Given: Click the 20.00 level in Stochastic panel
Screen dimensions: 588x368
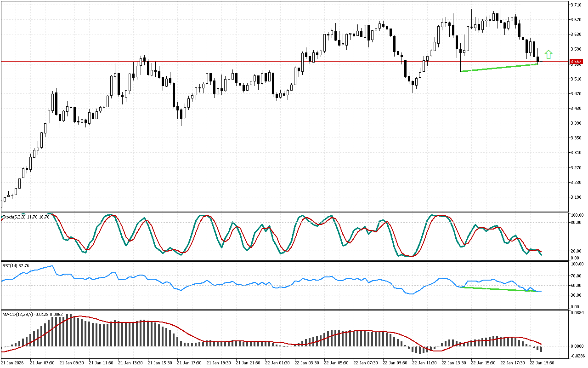Looking at the screenshot, I should pyautogui.click(x=577, y=251).
